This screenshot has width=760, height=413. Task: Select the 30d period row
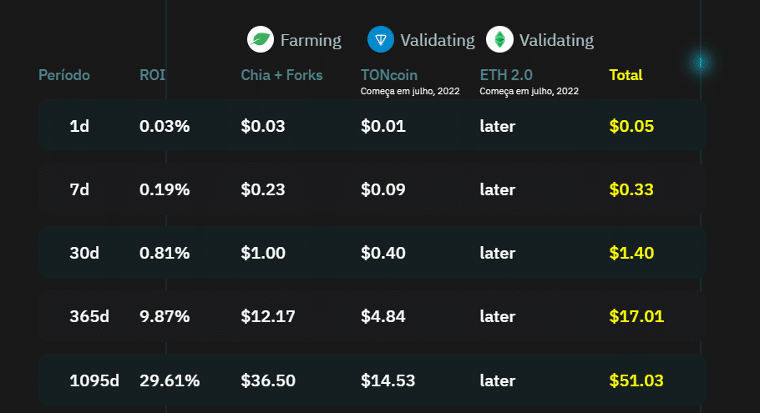click(x=372, y=253)
